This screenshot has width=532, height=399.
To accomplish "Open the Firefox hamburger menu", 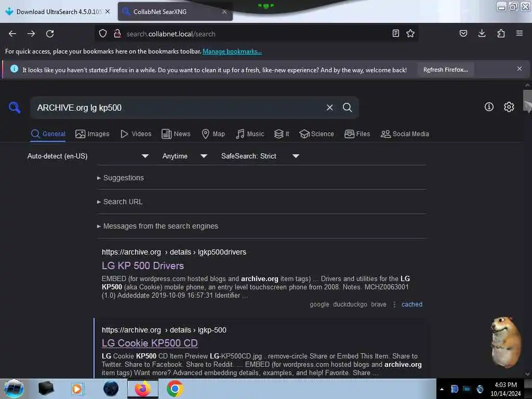I will [x=520, y=33].
